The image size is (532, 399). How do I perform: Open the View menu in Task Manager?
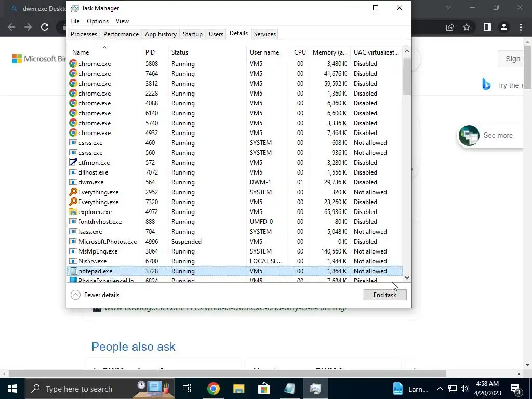point(122,21)
